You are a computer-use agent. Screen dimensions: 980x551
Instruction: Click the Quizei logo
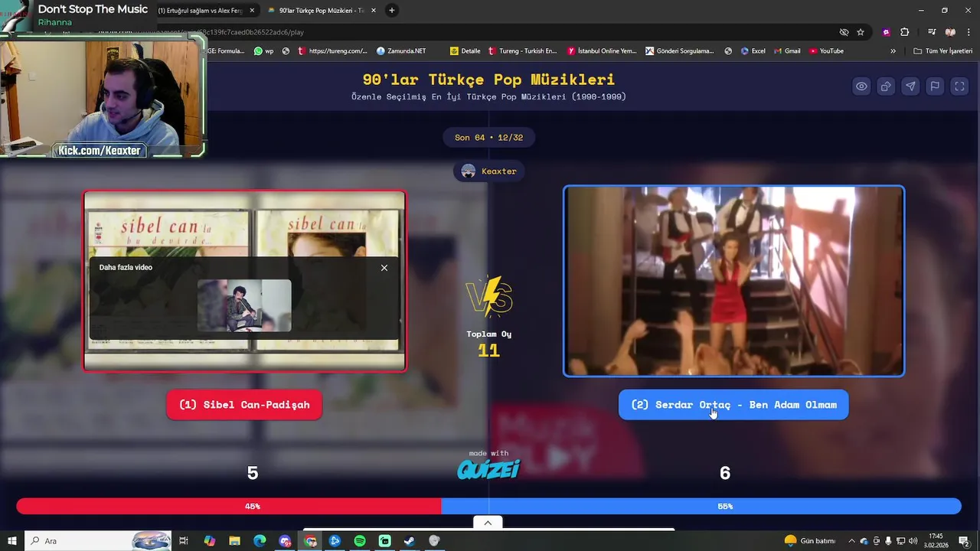coord(488,468)
